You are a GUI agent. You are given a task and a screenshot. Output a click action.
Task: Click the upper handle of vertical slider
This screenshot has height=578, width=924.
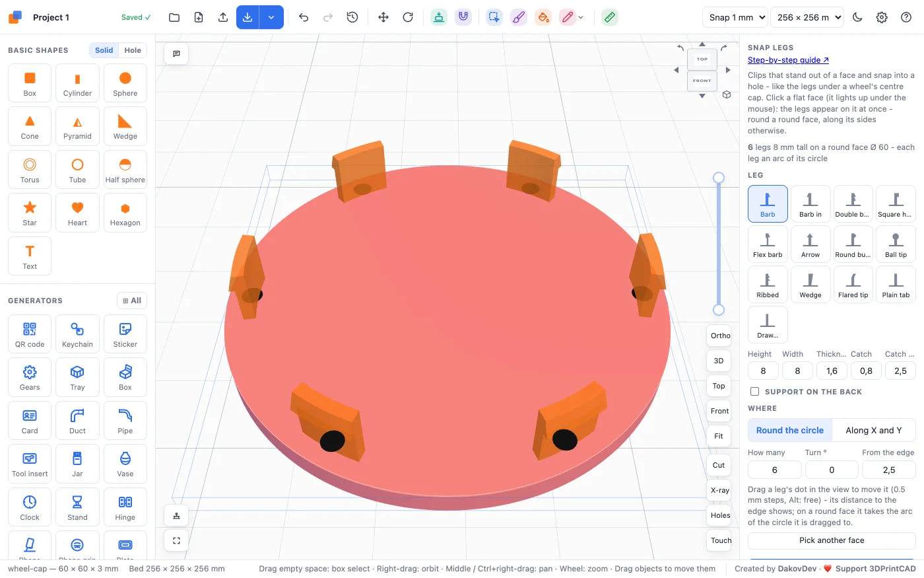(x=719, y=178)
